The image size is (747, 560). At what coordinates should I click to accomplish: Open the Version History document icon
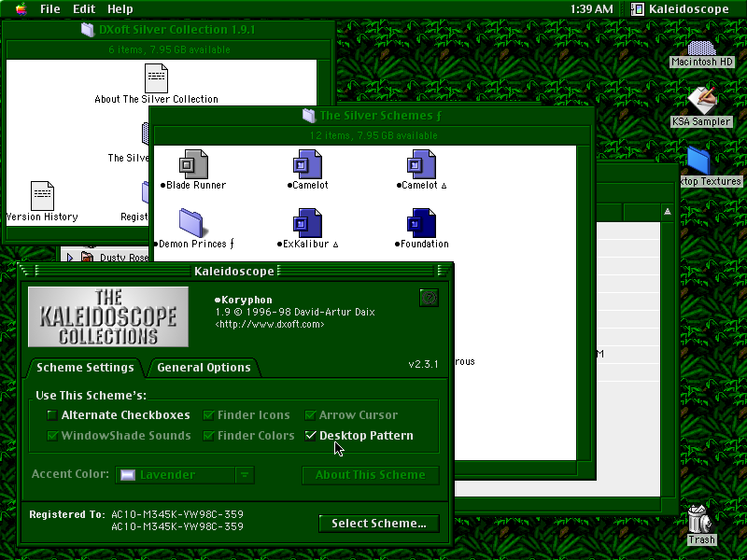point(42,196)
